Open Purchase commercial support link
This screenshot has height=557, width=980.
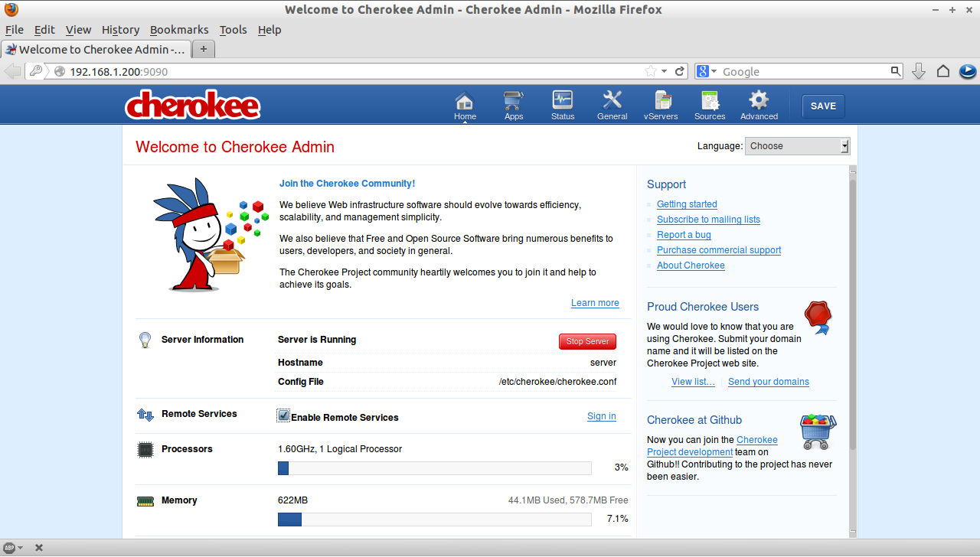click(x=719, y=250)
